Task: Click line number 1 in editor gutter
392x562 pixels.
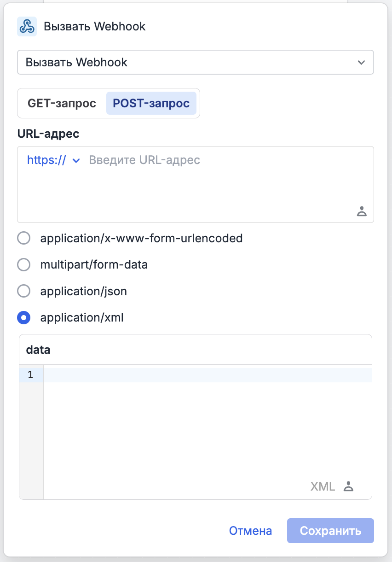Action: point(30,375)
